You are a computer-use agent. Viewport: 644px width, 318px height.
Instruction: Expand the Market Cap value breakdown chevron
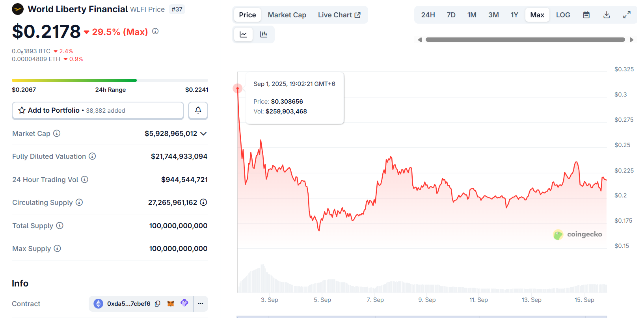(x=204, y=133)
